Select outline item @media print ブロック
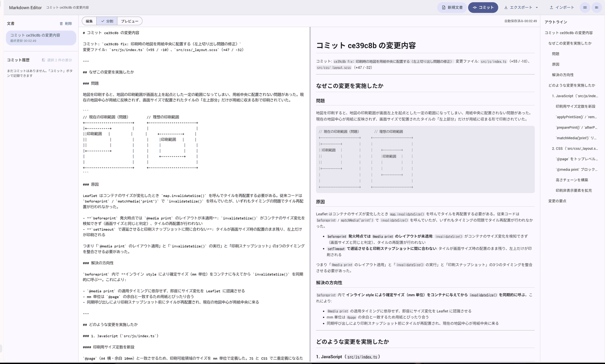Image resolution: width=605 pixels, height=364 pixels. pos(577,170)
